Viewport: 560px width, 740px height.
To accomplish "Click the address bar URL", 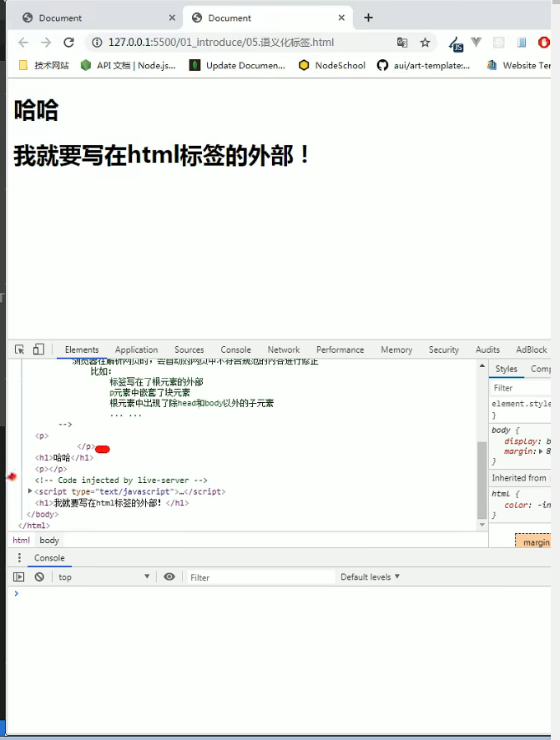I will pyautogui.click(x=221, y=43).
